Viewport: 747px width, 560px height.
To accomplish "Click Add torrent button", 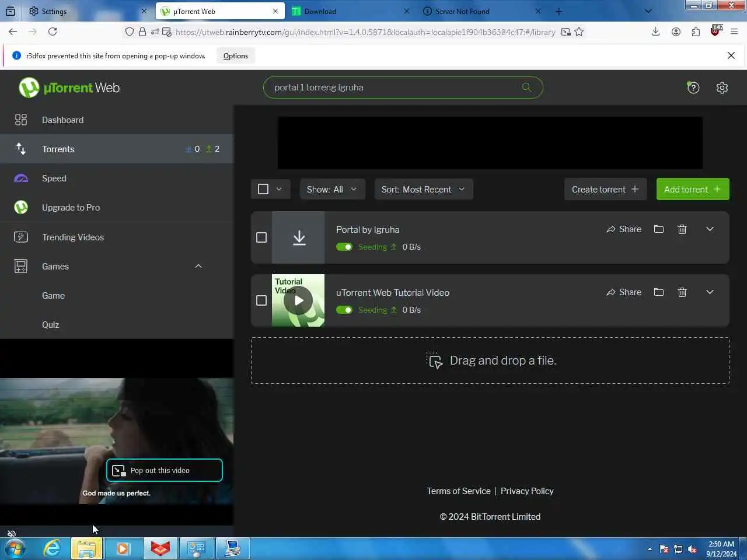I will coord(693,189).
